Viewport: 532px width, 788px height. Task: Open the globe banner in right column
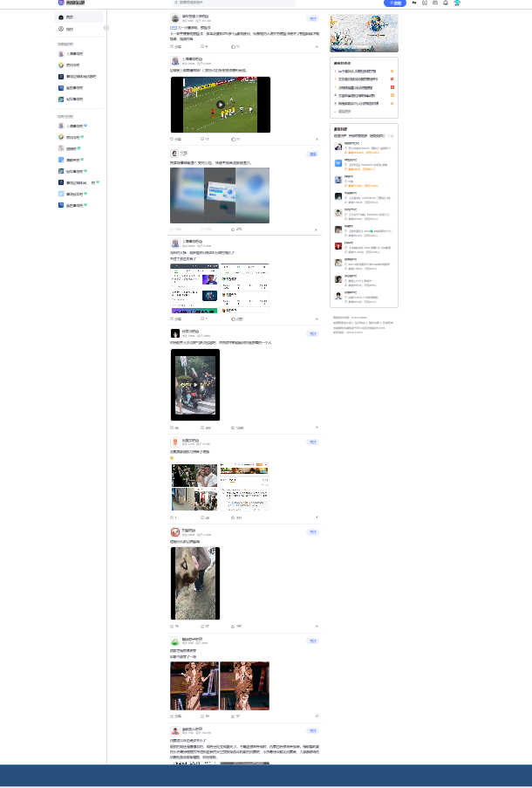click(365, 33)
